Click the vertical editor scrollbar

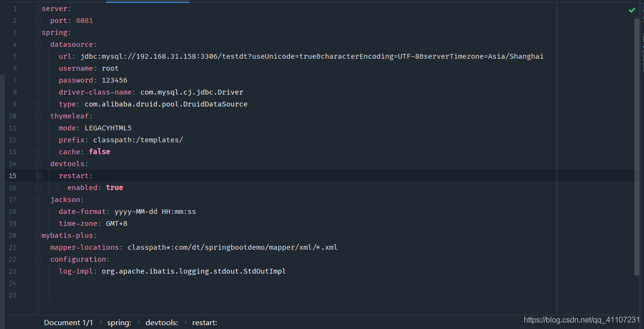637,143
